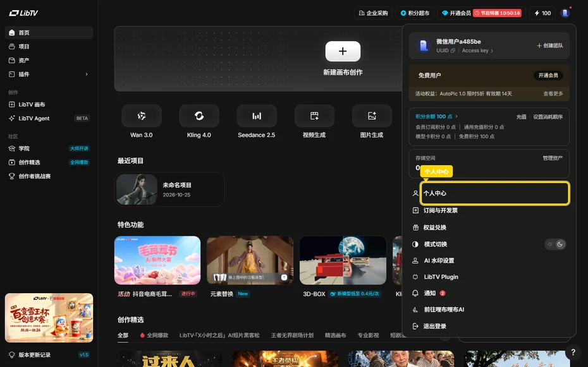The height and width of the screenshot is (367, 588).
Task: Open the 3D-BOX feature card
Action: 343,260
